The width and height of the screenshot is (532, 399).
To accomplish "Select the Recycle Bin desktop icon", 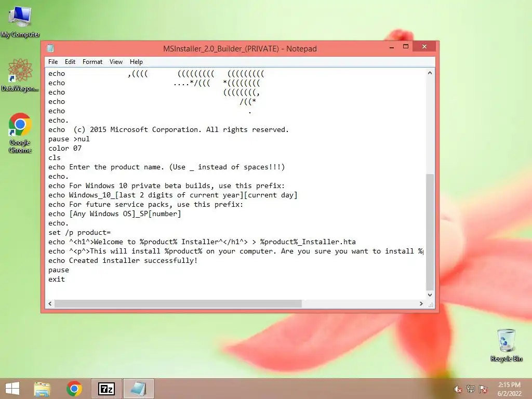I will pos(506,345).
